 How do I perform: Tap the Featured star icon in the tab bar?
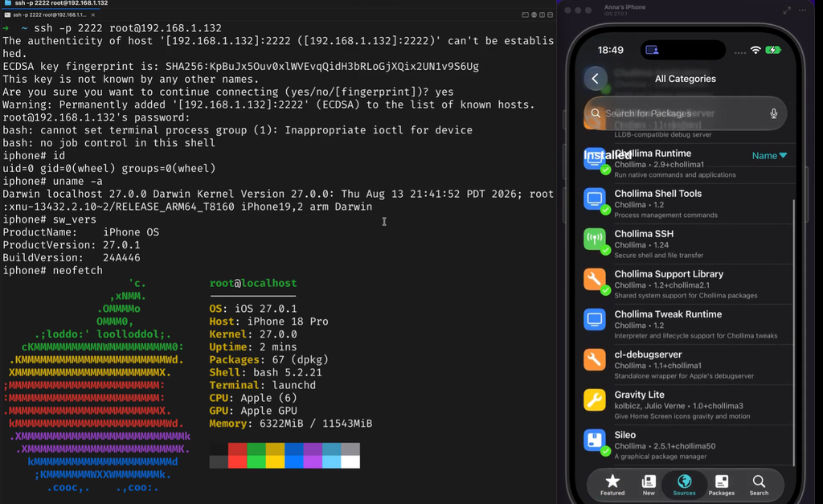612,481
